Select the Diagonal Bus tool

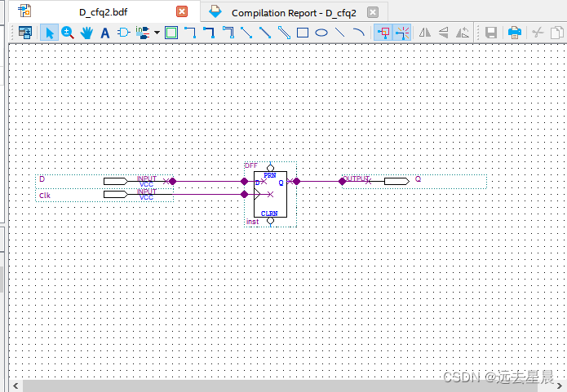click(265, 33)
